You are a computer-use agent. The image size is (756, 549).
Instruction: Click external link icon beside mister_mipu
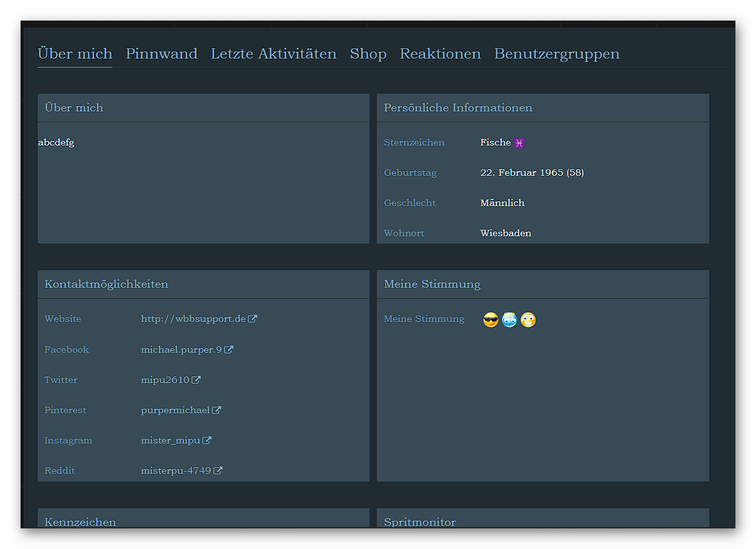pos(207,440)
